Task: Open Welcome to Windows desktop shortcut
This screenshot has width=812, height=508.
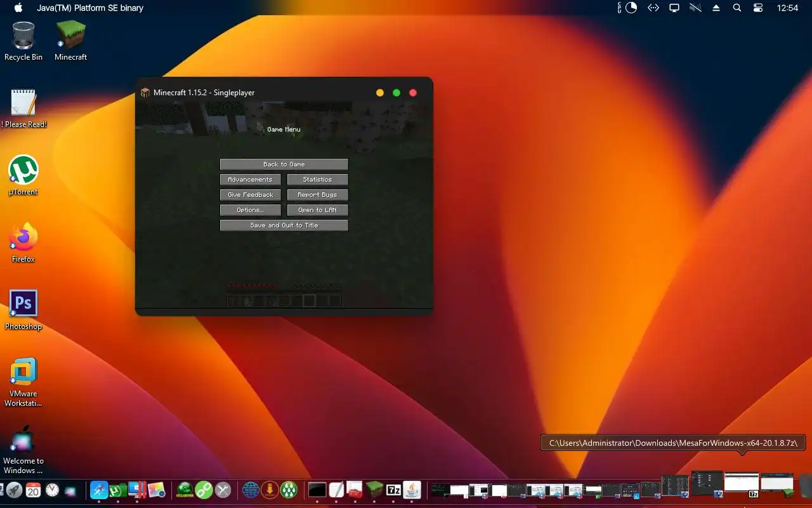Action: [23, 450]
